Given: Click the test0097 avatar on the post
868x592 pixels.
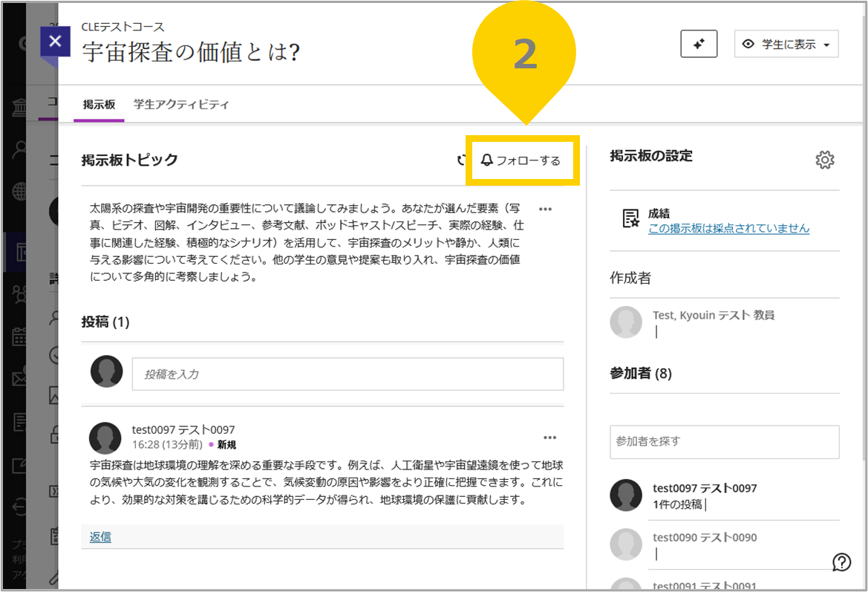Looking at the screenshot, I should (105, 438).
